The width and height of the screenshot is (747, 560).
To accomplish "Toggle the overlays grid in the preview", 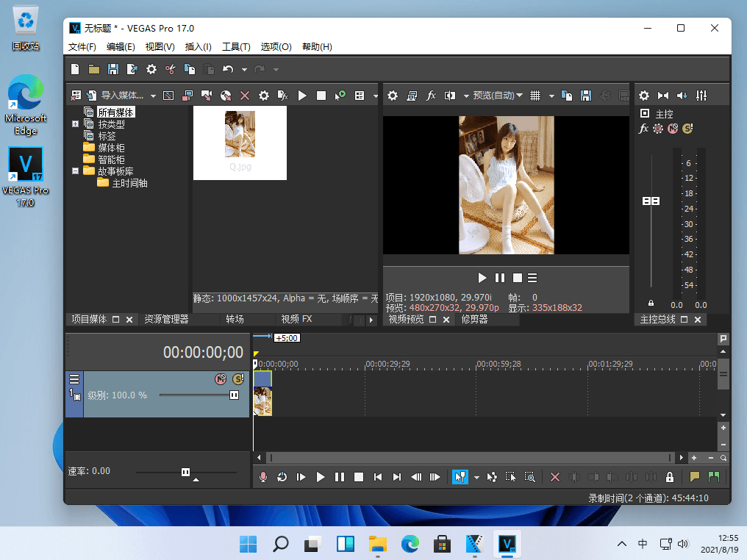I will pos(535,96).
